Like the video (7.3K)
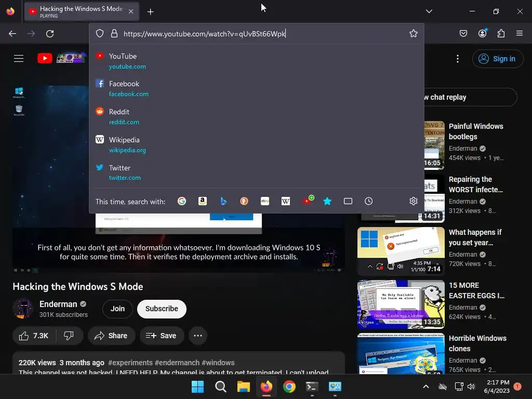 (x=34, y=336)
